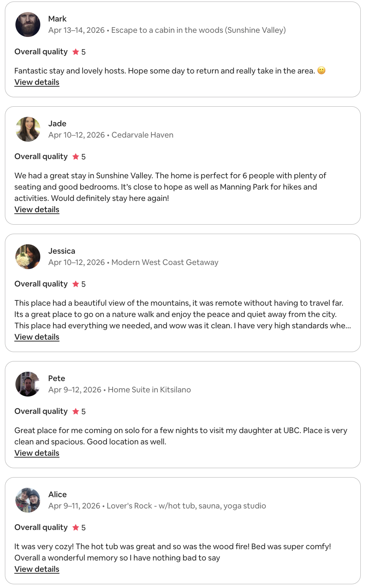
Task: Click the rating star on Jessica's review
Action: 76,284
